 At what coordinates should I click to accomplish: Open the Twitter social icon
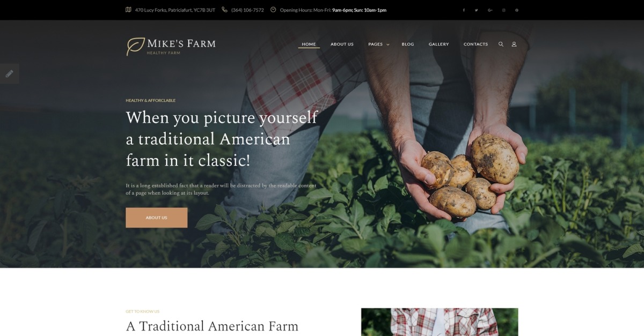(476, 10)
